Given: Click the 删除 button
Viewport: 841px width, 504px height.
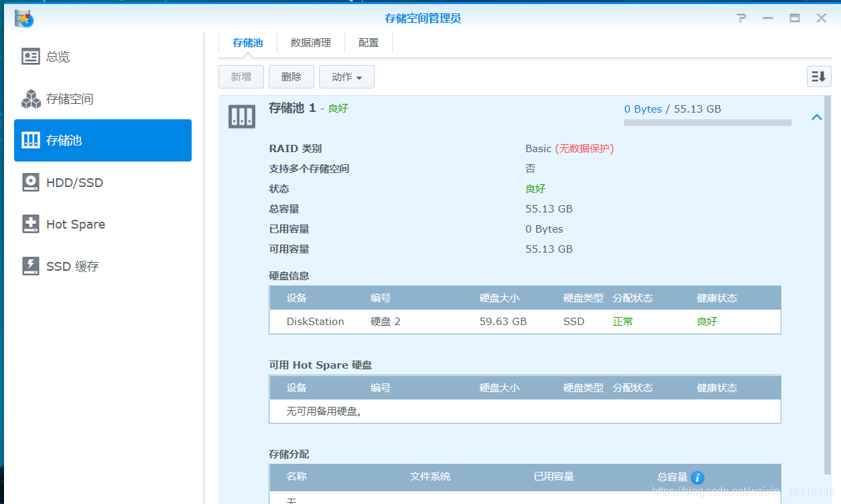Looking at the screenshot, I should tap(291, 76).
